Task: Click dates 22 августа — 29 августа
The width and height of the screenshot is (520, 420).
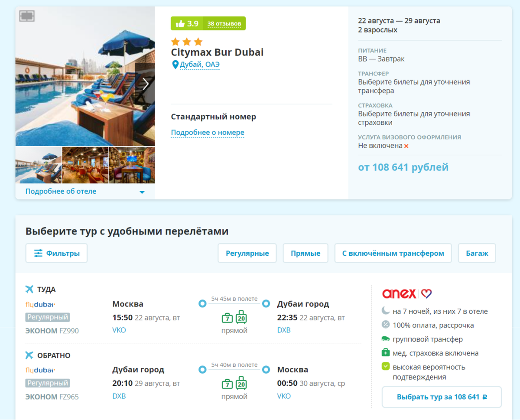Action: [399, 21]
